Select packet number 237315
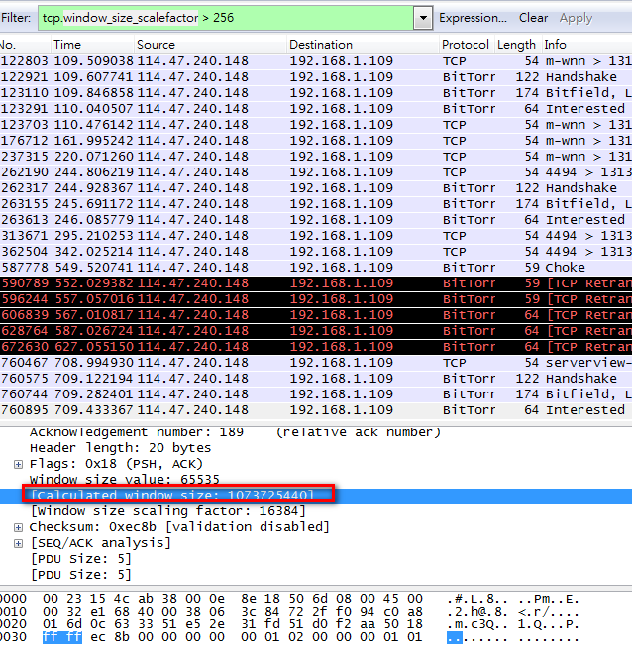The width and height of the screenshot is (632, 672). click(x=316, y=157)
